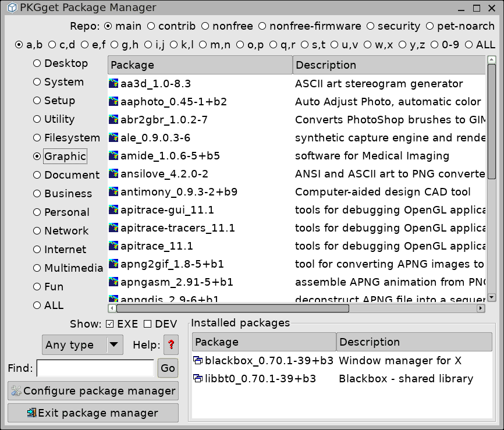Select the Desktop category
Screen dimensions: 504x430
tap(61, 63)
